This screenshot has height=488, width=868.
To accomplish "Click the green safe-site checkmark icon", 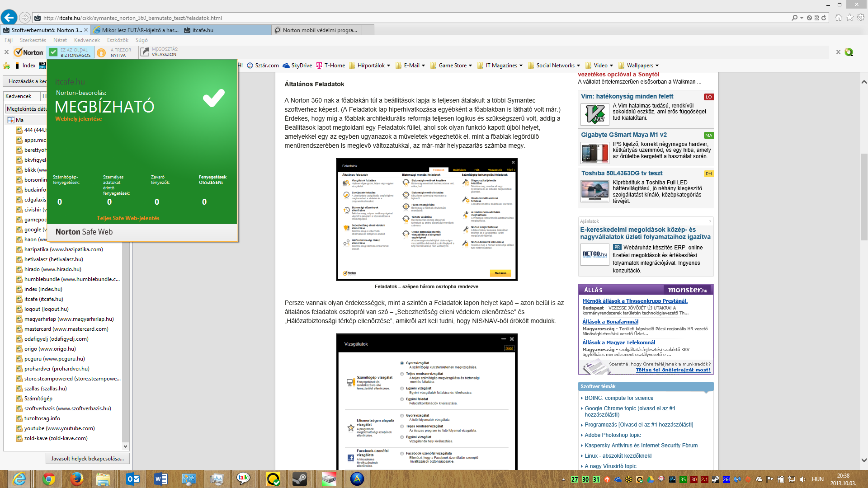I will (53, 52).
